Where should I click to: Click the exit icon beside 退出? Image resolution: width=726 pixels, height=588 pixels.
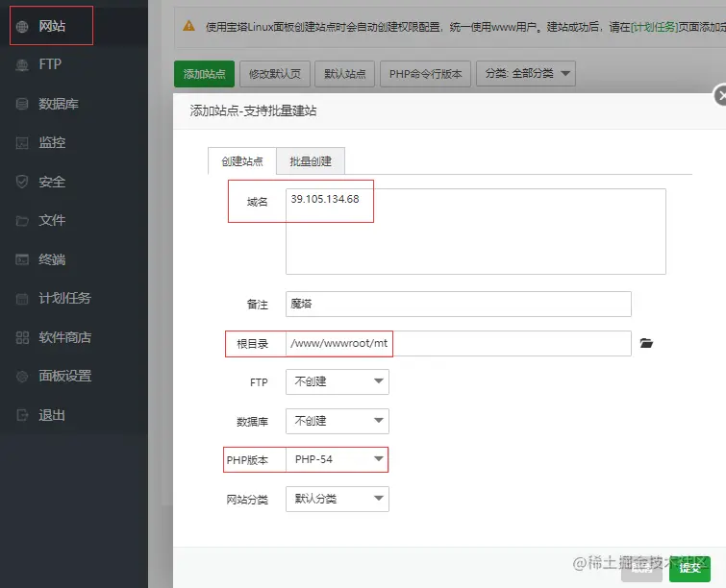(22, 415)
